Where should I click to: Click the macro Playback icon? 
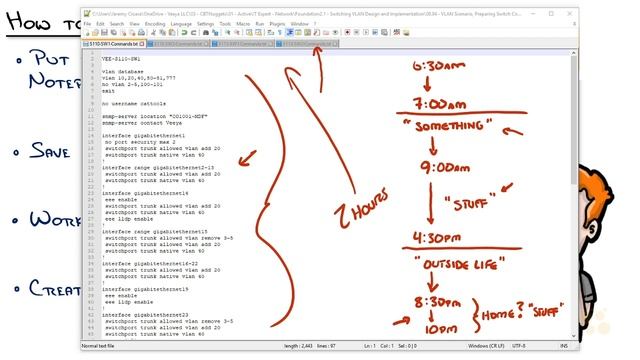tap(366, 33)
